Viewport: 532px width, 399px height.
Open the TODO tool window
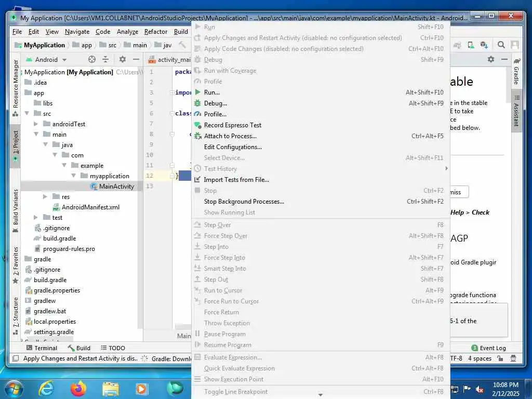point(113,348)
